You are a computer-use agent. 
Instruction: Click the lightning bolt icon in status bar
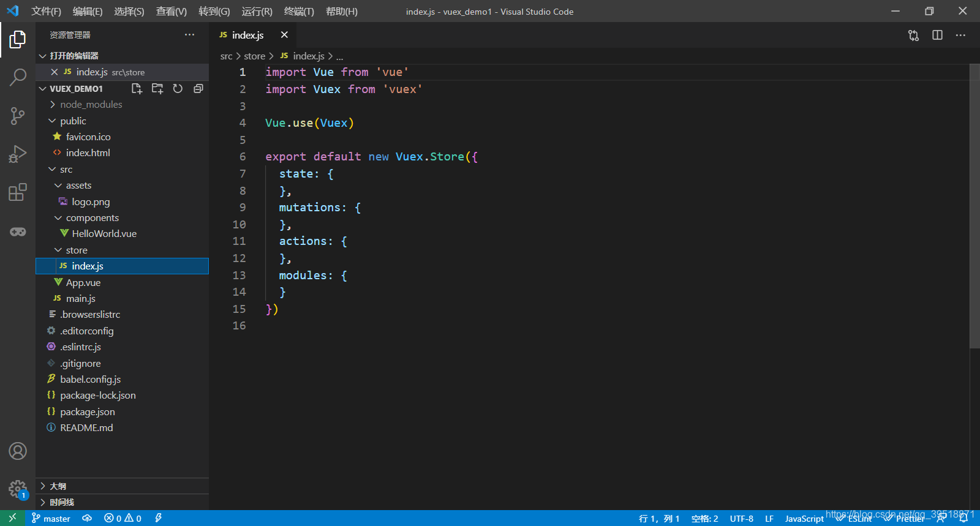point(158,518)
